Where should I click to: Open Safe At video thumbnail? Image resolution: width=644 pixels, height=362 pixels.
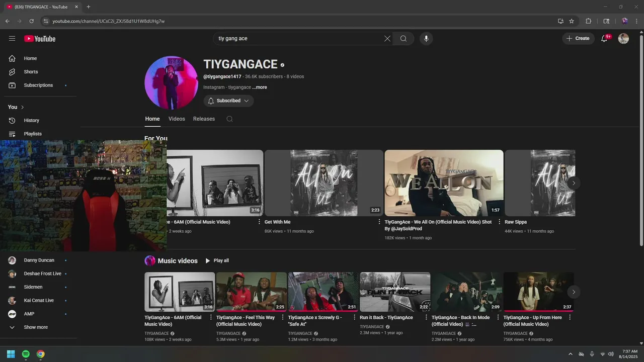coord(323,292)
